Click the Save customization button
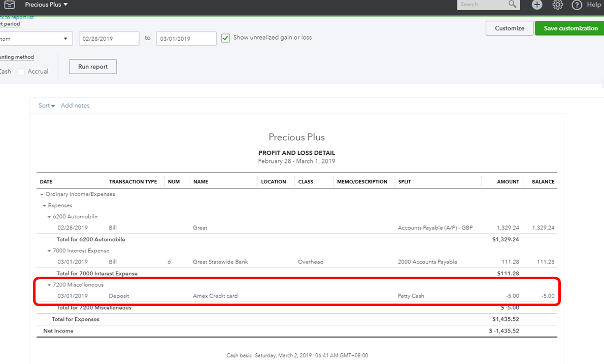The width and height of the screenshot is (604, 364). click(571, 28)
